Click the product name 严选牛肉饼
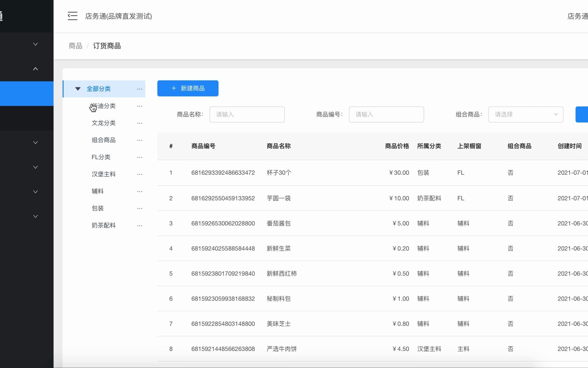The height and width of the screenshot is (368, 588). (x=282, y=349)
